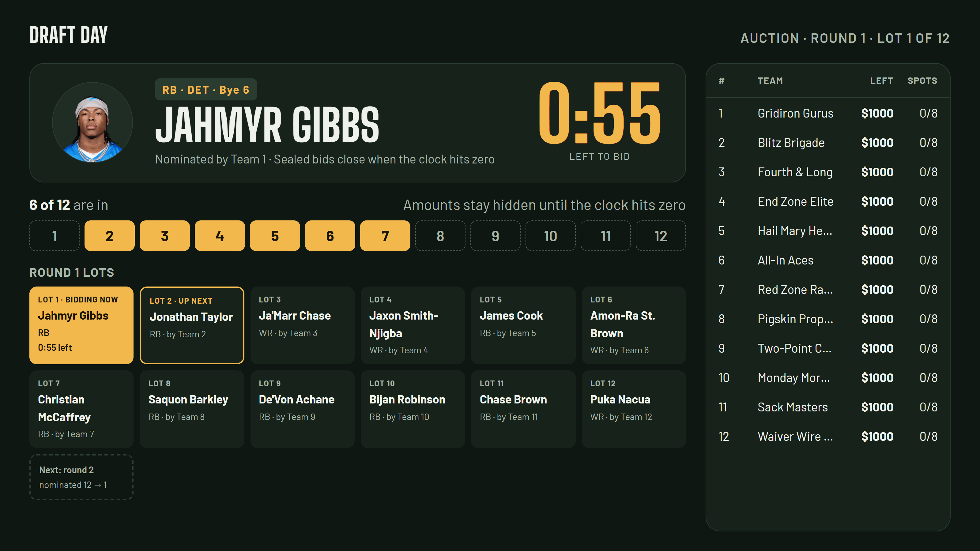Select the Fourth & Long team row
The image size is (980, 551).
coord(828,172)
